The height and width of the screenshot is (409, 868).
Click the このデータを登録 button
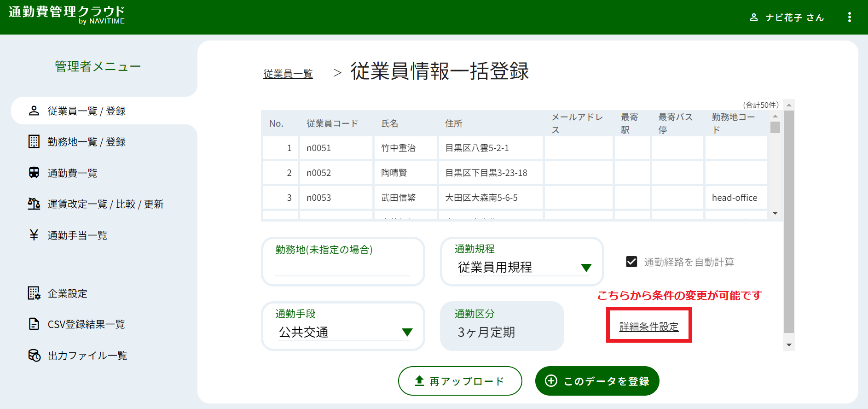click(x=597, y=381)
